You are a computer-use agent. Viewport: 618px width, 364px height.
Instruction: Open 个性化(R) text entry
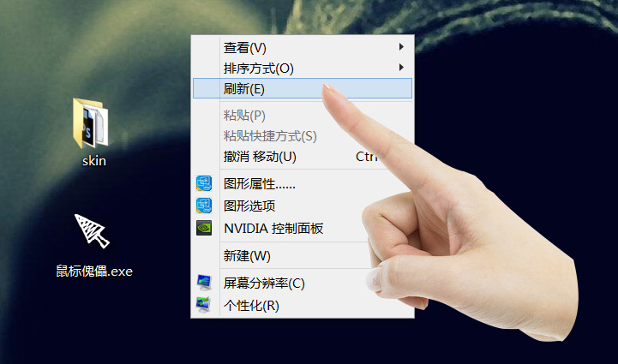point(251,305)
